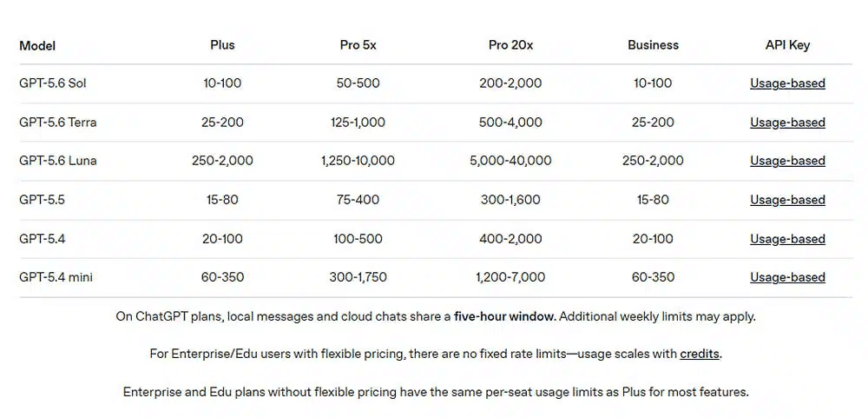868x418 pixels.
Task: Open Usage-based link for GPT-5.4
Action: [787, 239]
